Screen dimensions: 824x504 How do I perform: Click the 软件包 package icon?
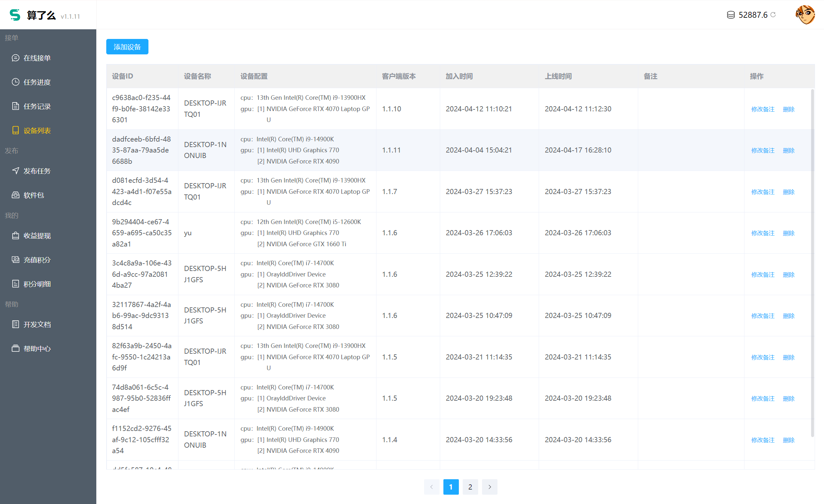coord(15,195)
